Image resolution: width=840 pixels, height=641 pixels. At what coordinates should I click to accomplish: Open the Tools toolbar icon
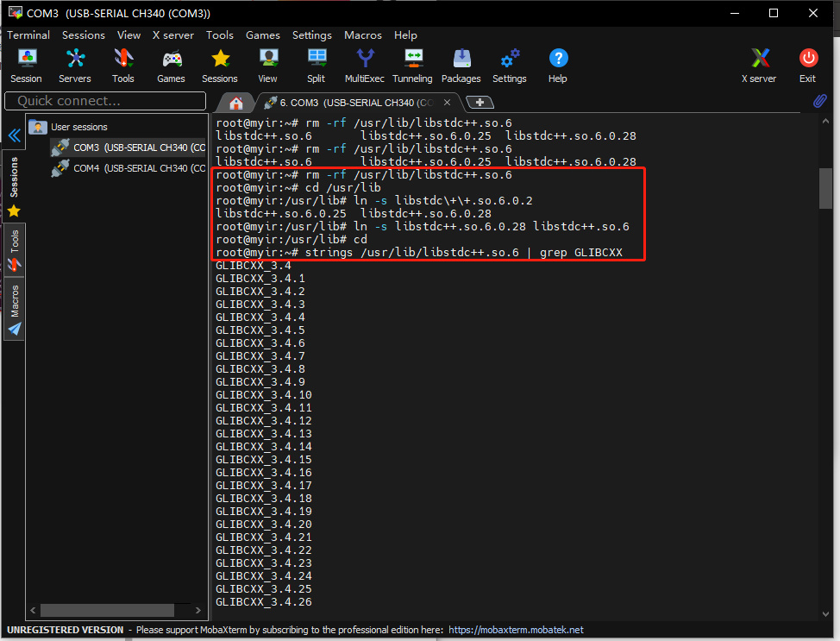pos(123,66)
